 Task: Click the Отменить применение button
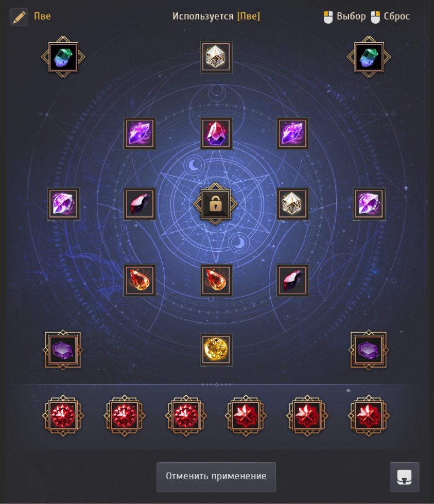coord(216,476)
